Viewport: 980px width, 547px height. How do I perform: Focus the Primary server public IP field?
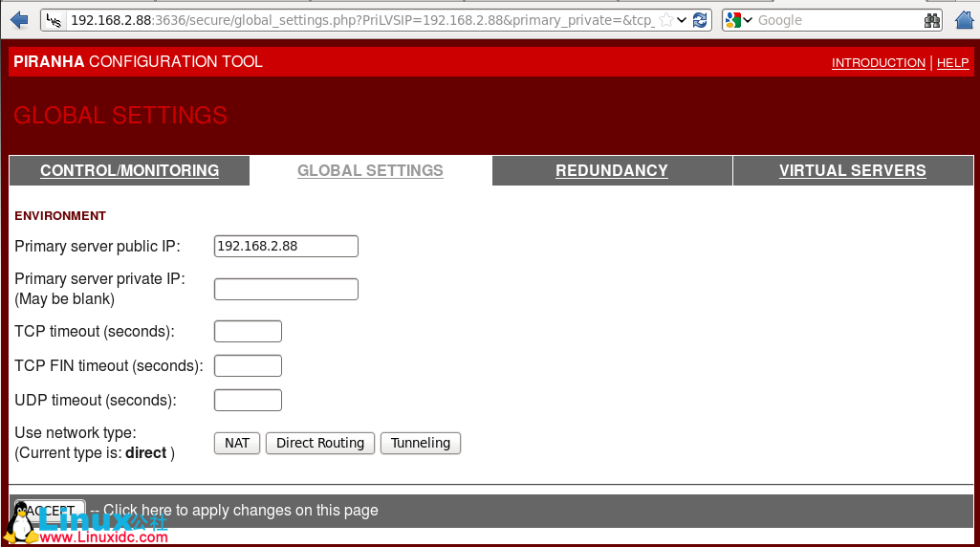tap(286, 246)
